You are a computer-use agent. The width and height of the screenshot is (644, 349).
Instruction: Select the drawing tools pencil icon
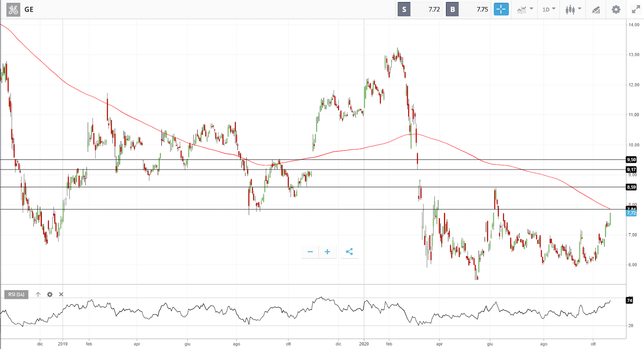pyautogui.click(x=596, y=10)
